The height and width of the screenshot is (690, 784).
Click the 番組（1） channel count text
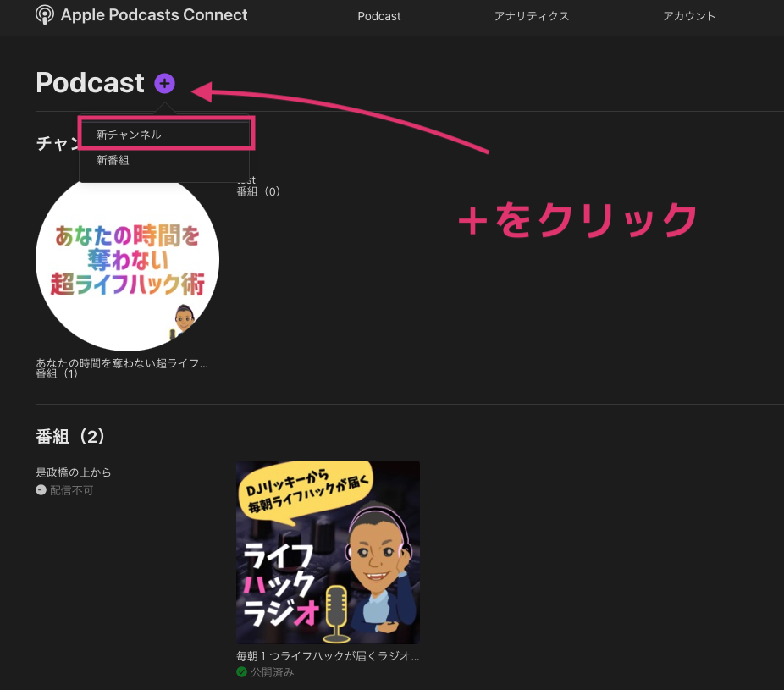[x=57, y=373]
